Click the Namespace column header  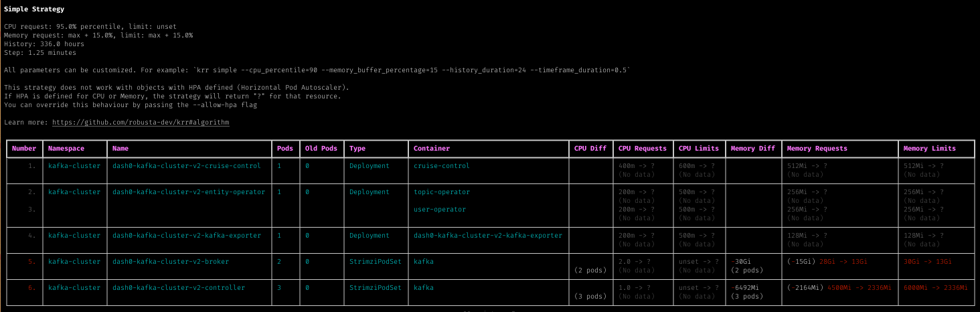(x=66, y=149)
